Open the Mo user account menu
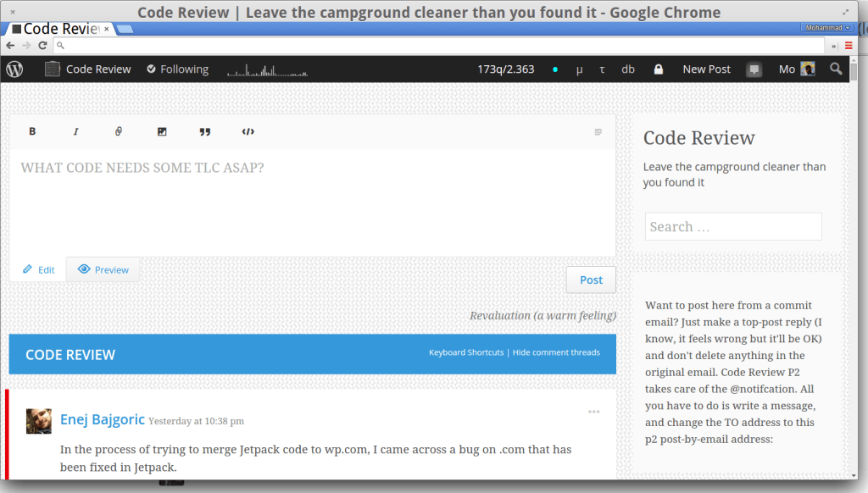Image resolution: width=868 pixels, height=493 pixels. tap(797, 69)
